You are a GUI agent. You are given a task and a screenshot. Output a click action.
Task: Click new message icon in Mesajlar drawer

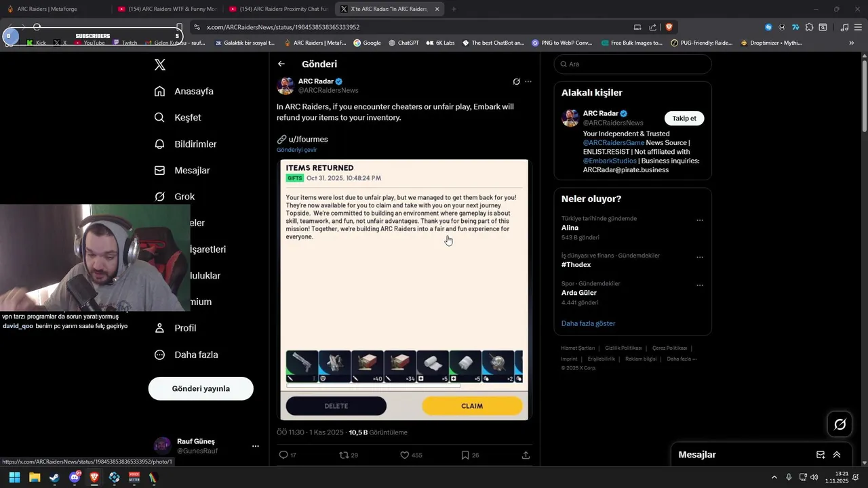point(821,455)
